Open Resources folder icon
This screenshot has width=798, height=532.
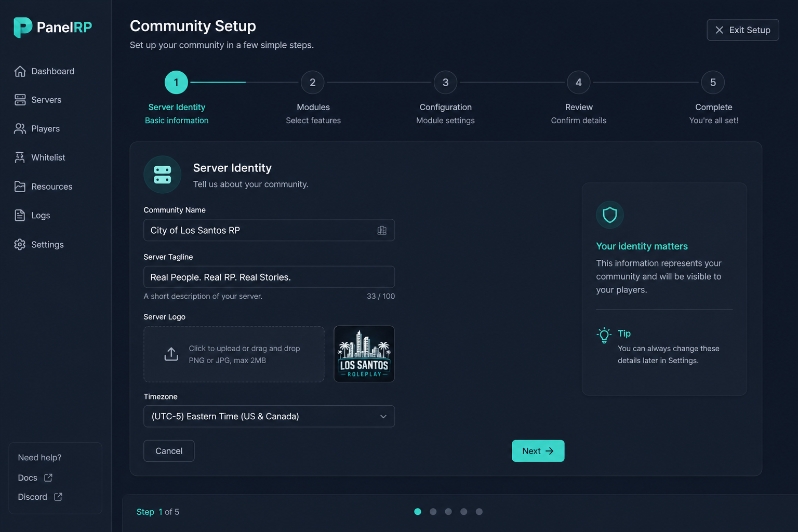pyautogui.click(x=20, y=187)
